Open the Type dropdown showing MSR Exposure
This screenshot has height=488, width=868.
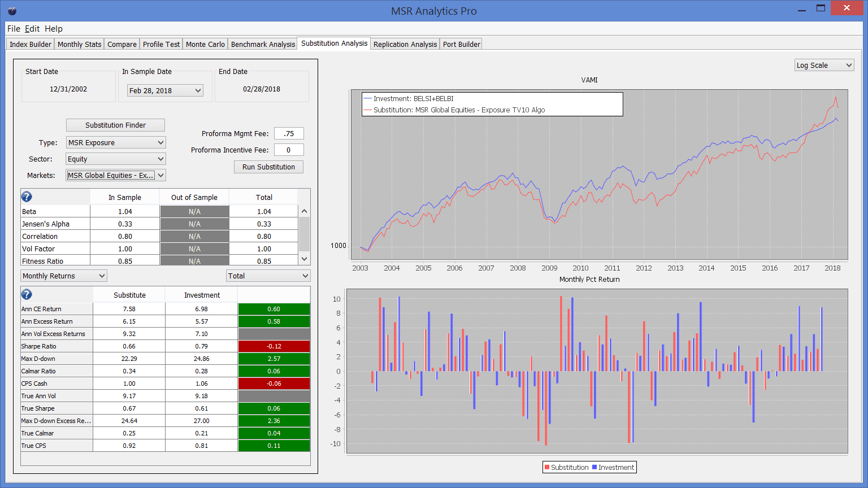click(x=115, y=143)
